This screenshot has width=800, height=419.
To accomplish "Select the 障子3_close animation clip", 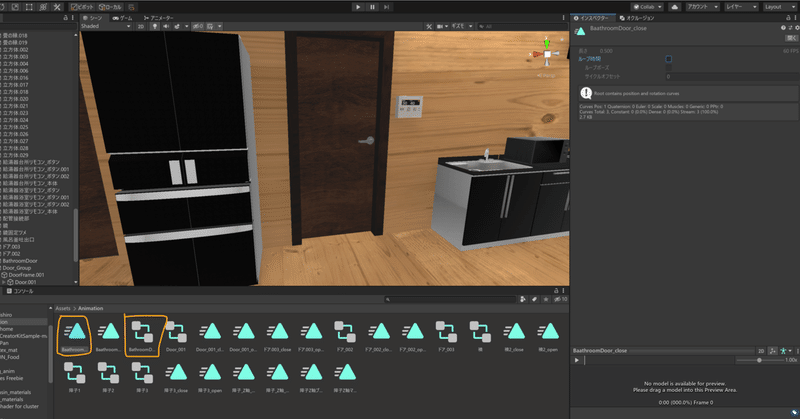I will click(x=176, y=376).
